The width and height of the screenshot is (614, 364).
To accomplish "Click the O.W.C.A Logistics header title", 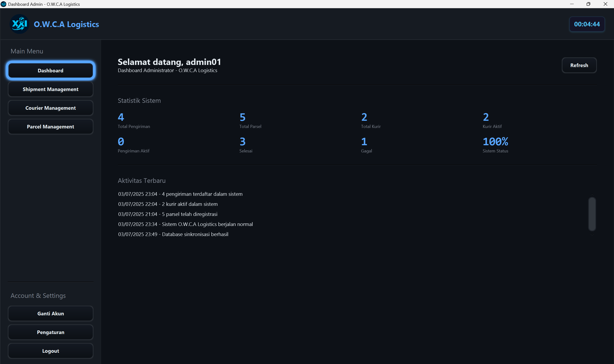I will point(66,24).
